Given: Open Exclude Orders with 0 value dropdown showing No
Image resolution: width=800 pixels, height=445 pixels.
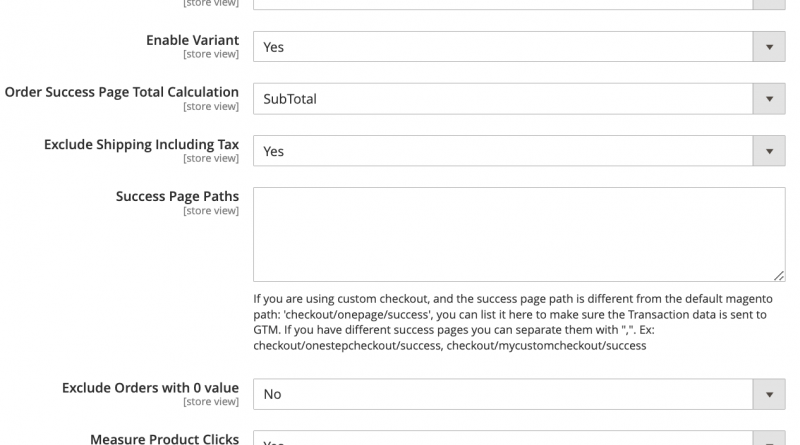Looking at the screenshot, I should click(502, 394).
